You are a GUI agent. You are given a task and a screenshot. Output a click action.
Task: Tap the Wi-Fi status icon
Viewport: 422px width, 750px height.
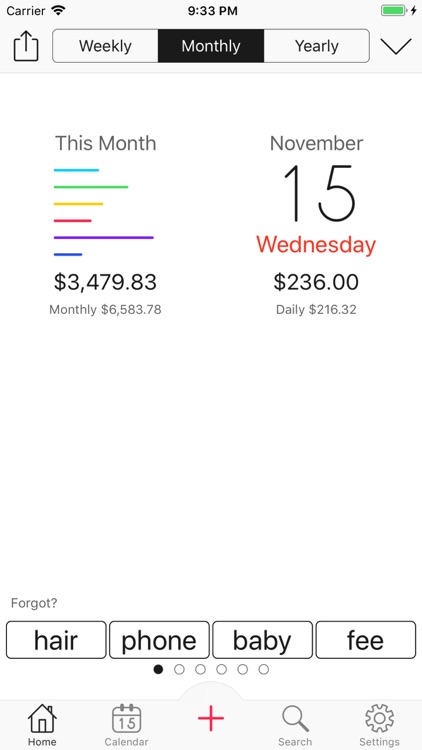58,11
